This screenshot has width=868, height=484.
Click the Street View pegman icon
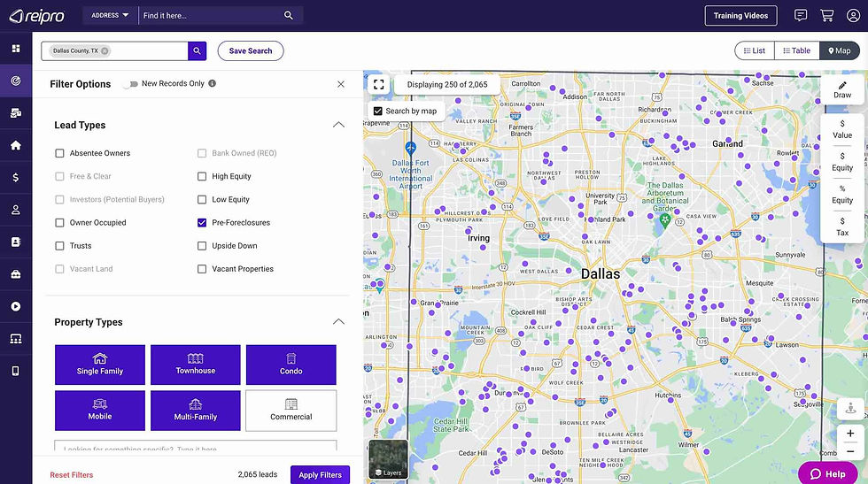tap(851, 409)
